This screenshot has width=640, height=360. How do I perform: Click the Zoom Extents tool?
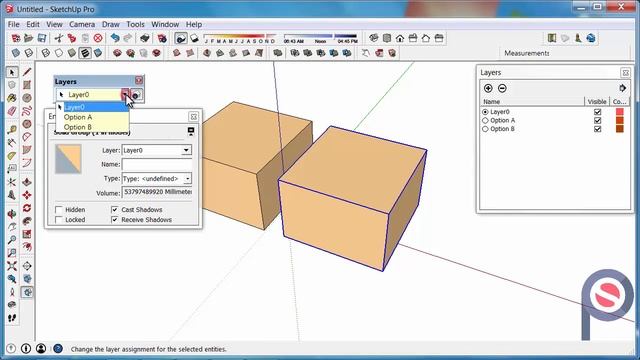click(12, 266)
